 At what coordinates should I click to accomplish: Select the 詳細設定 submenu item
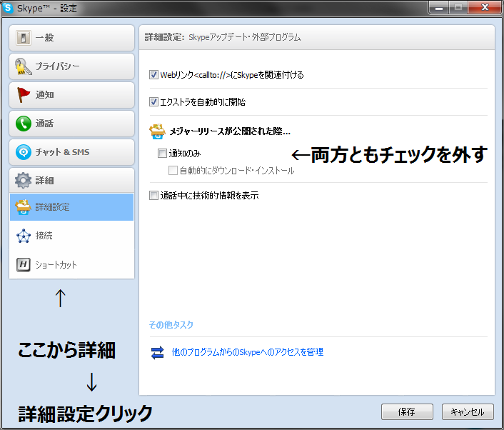pos(71,207)
